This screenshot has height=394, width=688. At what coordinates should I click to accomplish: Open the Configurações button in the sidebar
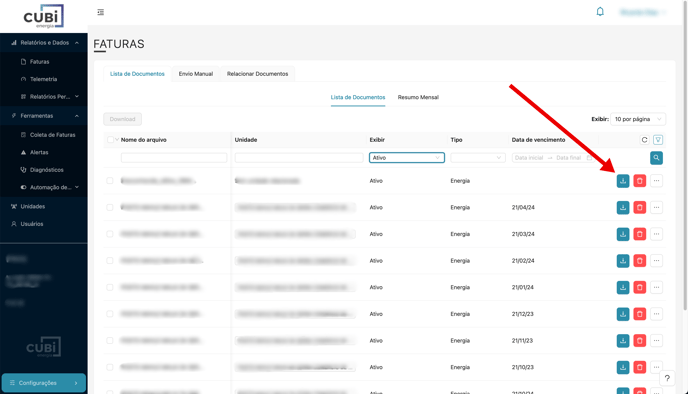point(43,383)
